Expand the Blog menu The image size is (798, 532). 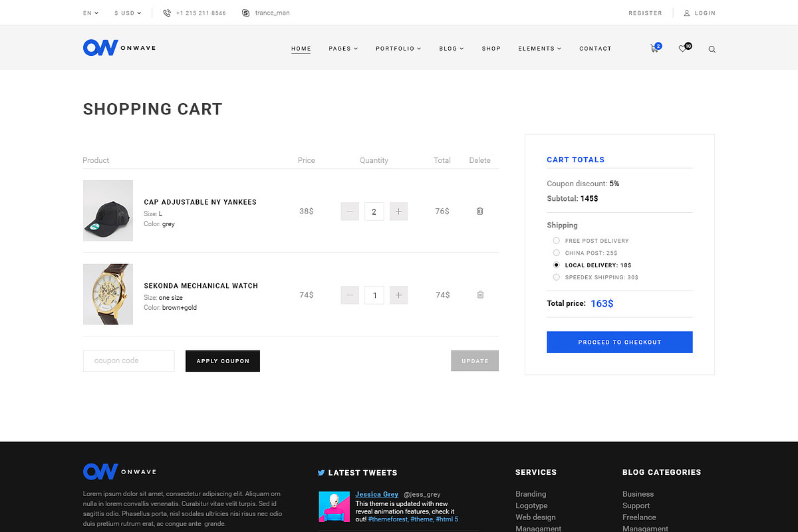click(452, 49)
